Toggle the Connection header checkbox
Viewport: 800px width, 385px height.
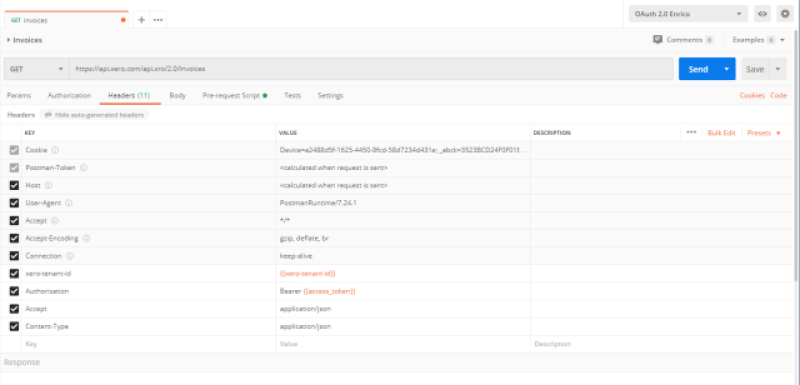click(x=14, y=256)
